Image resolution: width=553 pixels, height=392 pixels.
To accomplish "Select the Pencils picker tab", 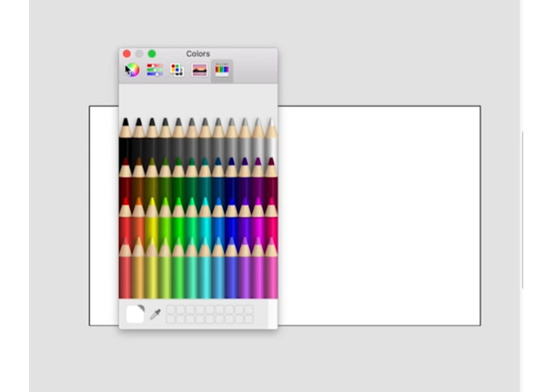I will [x=222, y=70].
